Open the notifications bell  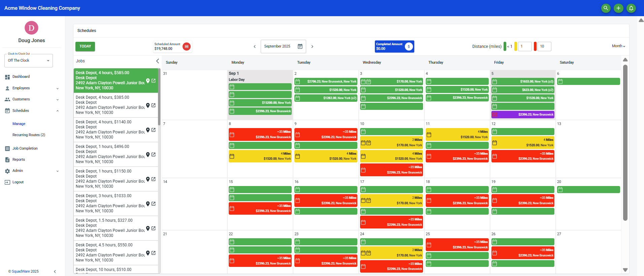pos(631,8)
